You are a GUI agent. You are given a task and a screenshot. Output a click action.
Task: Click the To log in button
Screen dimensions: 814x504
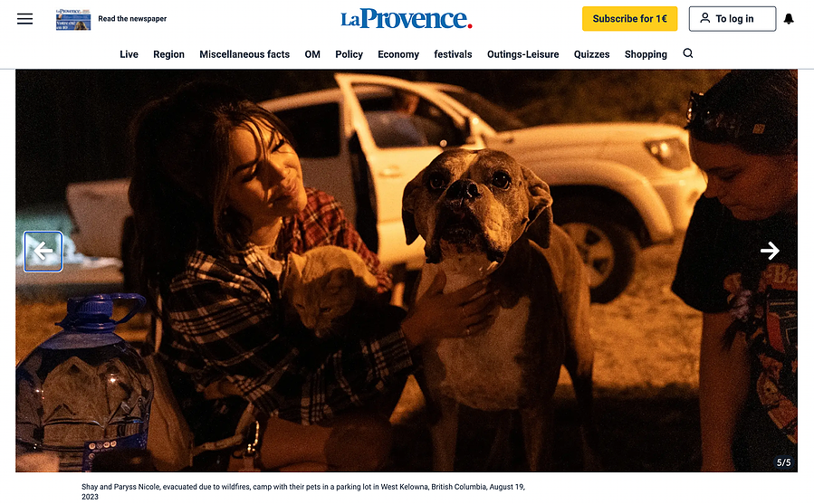pyautogui.click(x=733, y=19)
